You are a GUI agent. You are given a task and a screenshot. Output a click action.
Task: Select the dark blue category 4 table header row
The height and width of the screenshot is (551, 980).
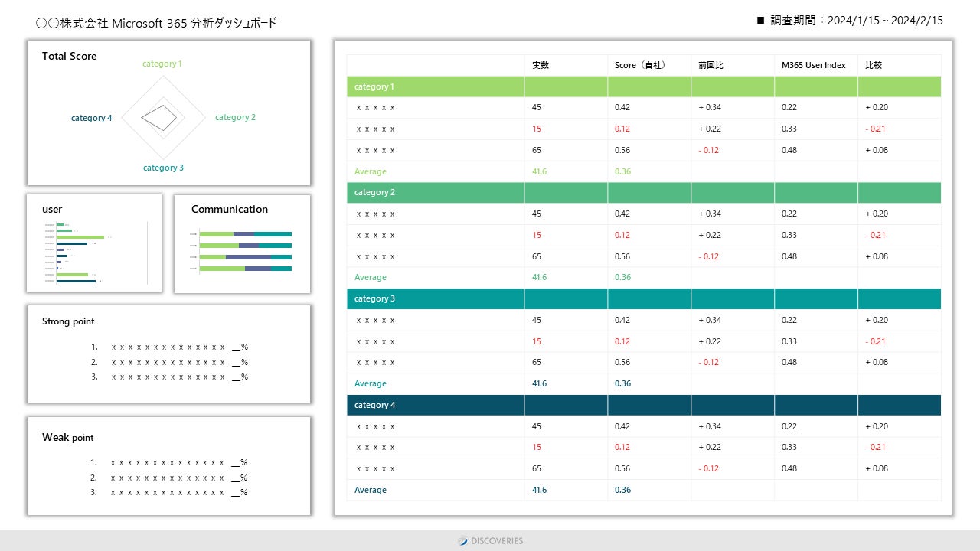644,405
